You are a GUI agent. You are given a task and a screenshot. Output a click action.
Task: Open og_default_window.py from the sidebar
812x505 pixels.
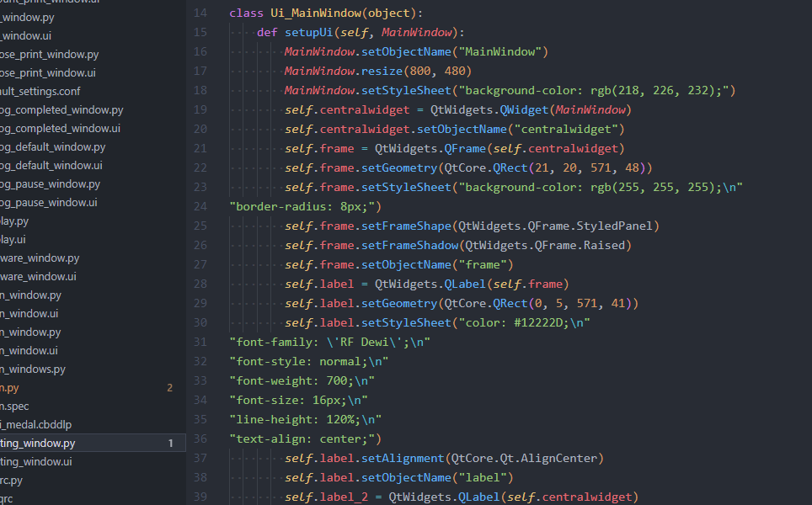point(53,147)
